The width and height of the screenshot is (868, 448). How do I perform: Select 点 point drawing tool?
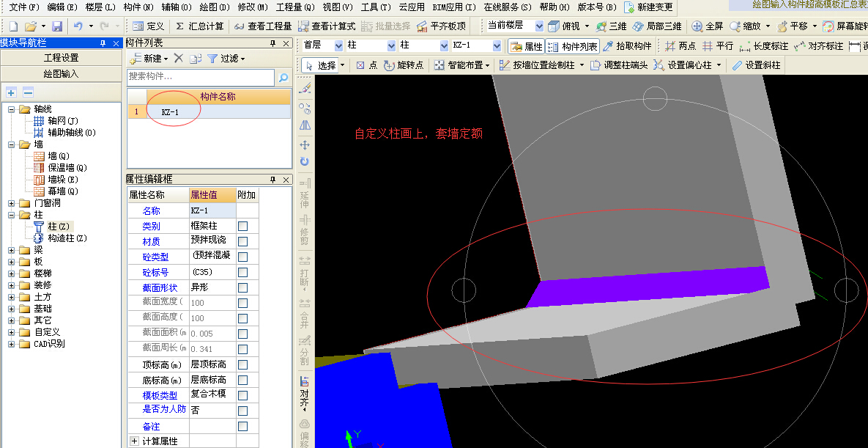point(366,65)
